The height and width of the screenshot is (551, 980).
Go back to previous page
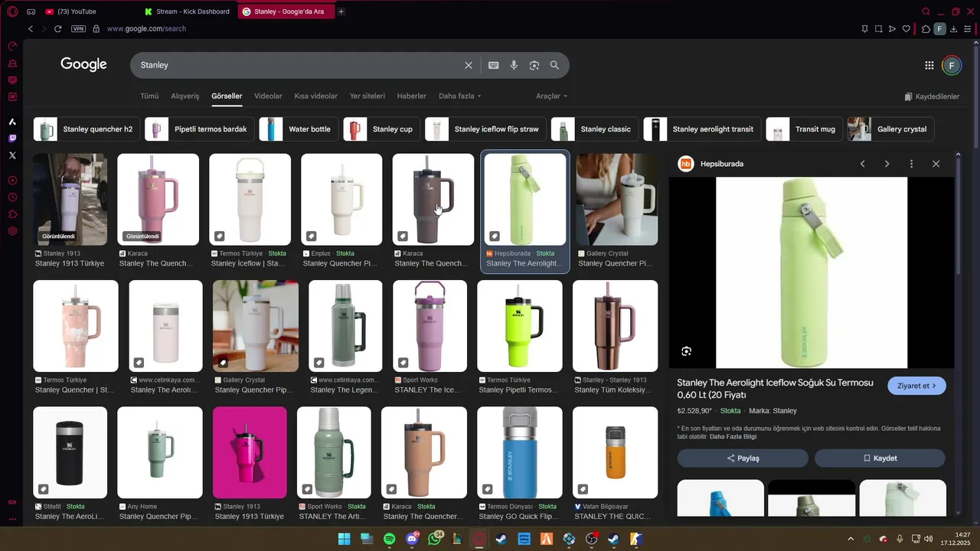(x=31, y=28)
